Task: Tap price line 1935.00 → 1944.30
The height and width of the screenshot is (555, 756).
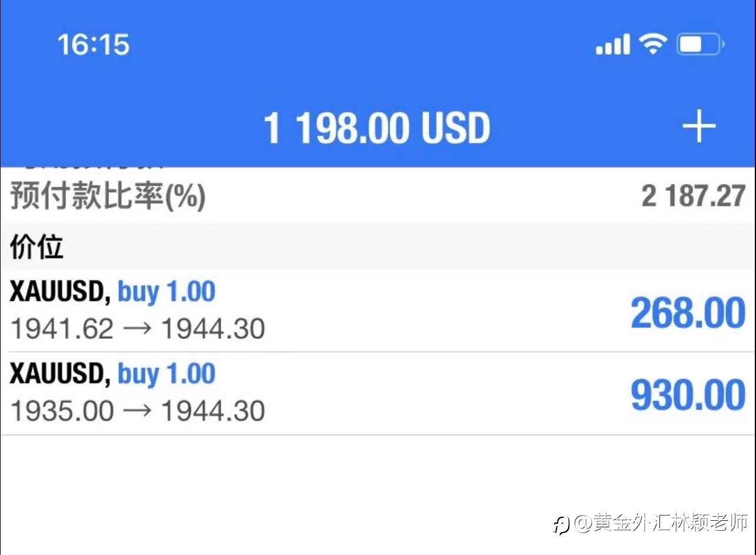Action: coord(138,411)
